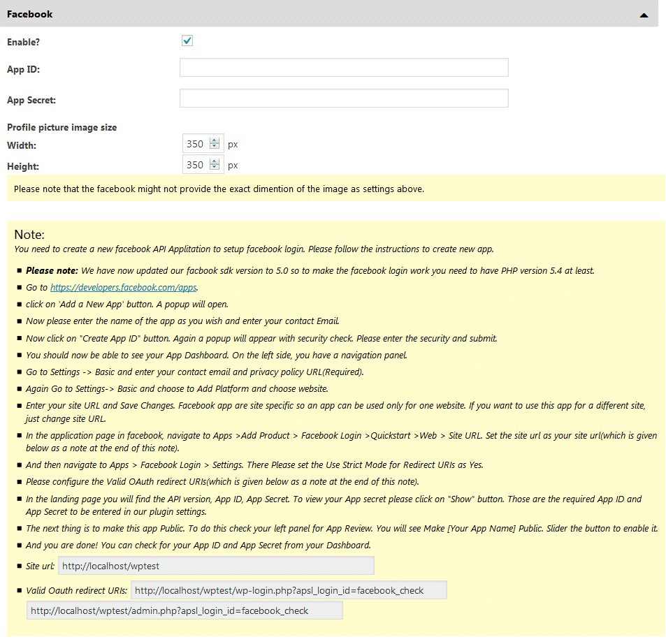Decrease the Width value with stepper down
This screenshot has width=666, height=644.
[215, 147]
